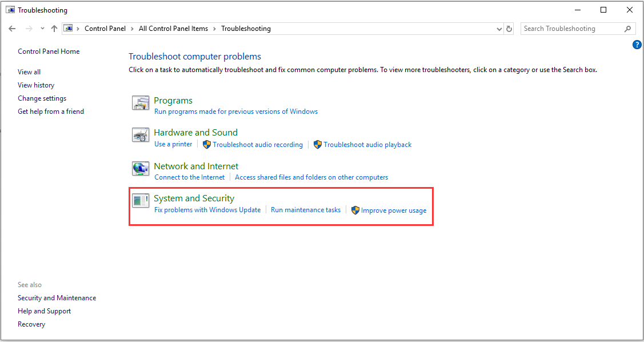Image resolution: width=644 pixels, height=342 pixels.
Task: Run programs made for previous Windows versions
Action: [236, 112]
